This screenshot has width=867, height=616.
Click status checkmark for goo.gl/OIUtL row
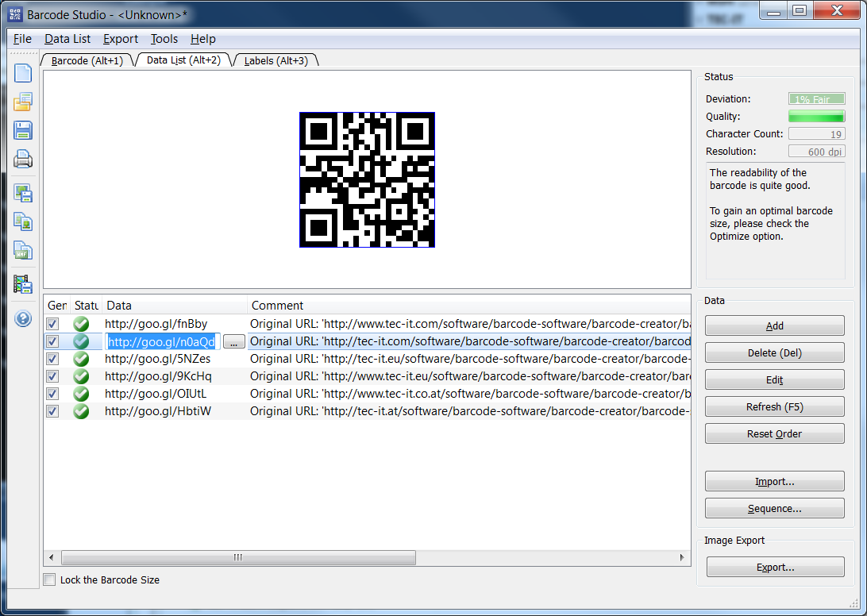coord(81,394)
